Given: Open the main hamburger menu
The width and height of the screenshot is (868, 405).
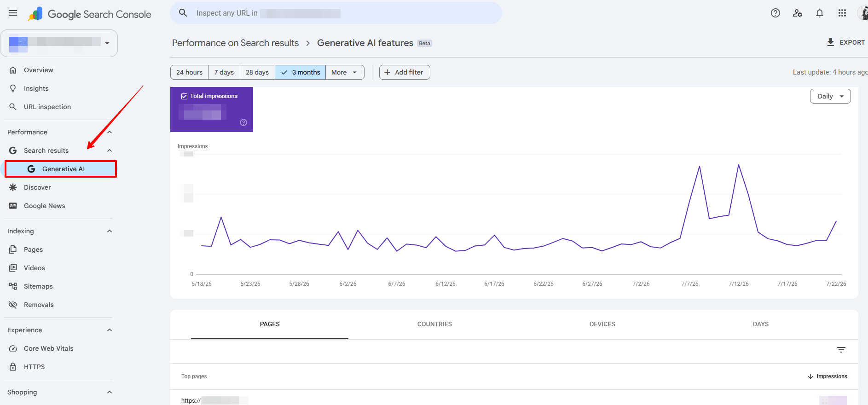Looking at the screenshot, I should [13, 13].
